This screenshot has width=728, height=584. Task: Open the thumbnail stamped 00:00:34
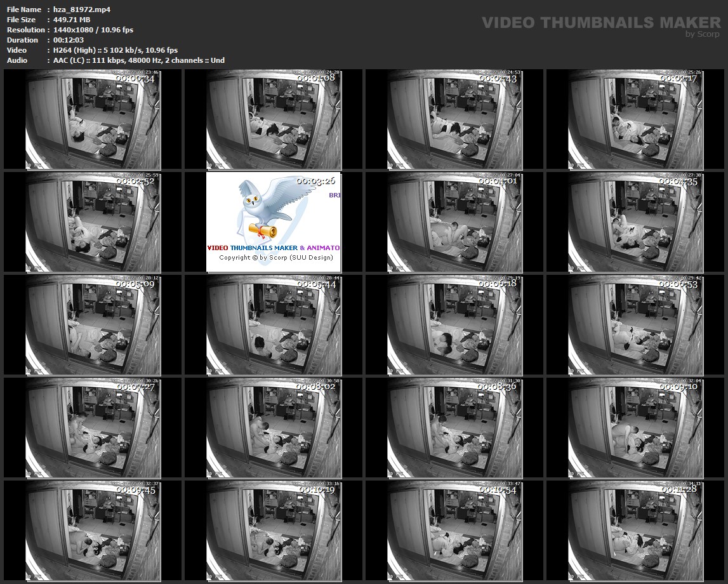click(x=93, y=119)
